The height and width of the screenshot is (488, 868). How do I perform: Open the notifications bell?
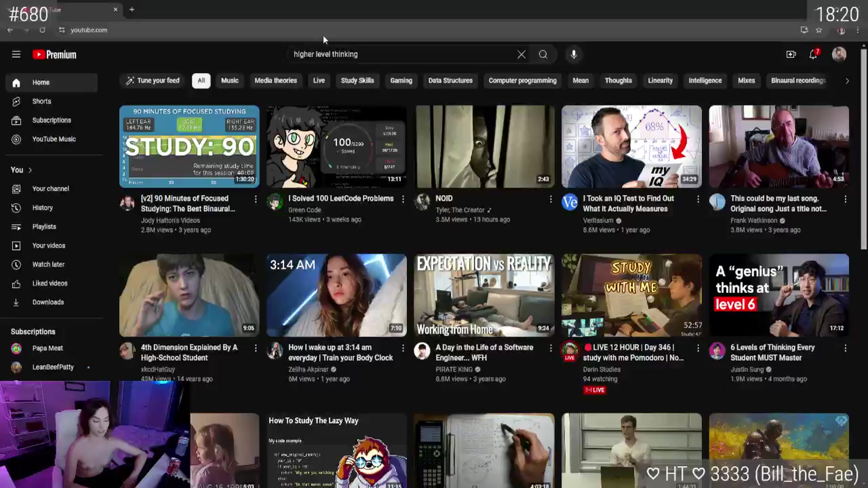click(813, 55)
